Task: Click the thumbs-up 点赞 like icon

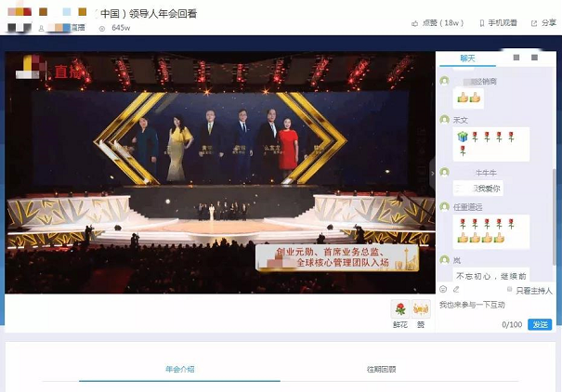Action: (x=413, y=22)
